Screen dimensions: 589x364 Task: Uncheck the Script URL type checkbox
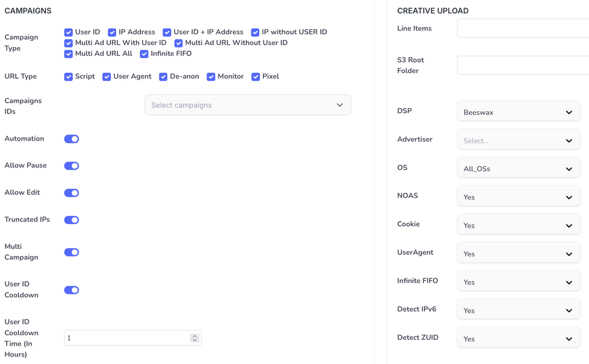[x=68, y=76]
